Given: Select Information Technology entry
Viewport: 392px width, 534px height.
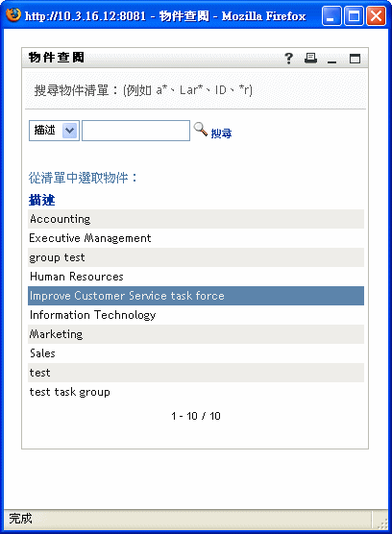Looking at the screenshot, I should pyautogui.click(x=196, y=315).
